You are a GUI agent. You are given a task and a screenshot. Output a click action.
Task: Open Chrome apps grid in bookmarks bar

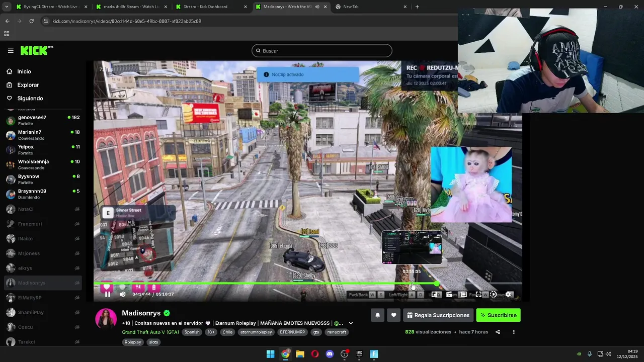click(7, 34)
